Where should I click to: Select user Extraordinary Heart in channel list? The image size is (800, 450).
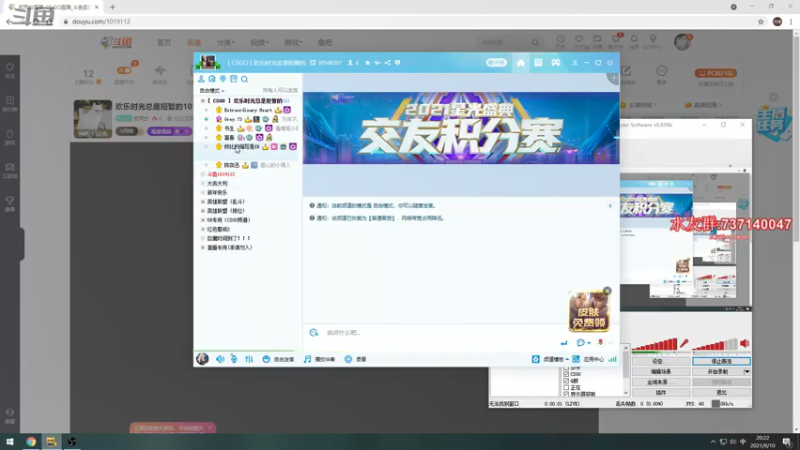(x=248, y=110)
